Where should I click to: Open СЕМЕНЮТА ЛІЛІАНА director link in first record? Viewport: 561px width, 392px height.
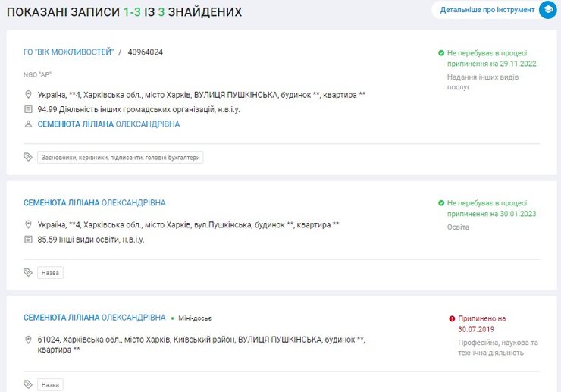pos(108,124)
